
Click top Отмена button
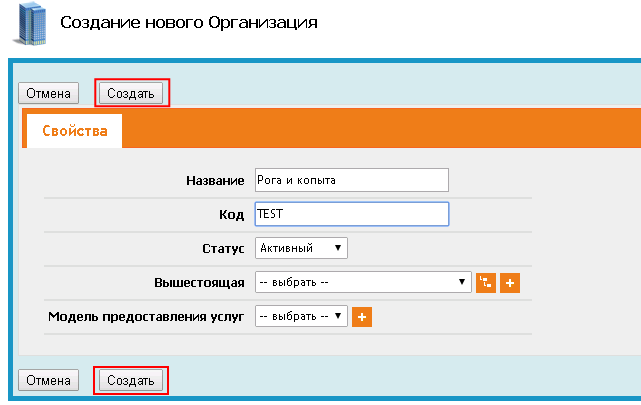[x=48, y=93]
